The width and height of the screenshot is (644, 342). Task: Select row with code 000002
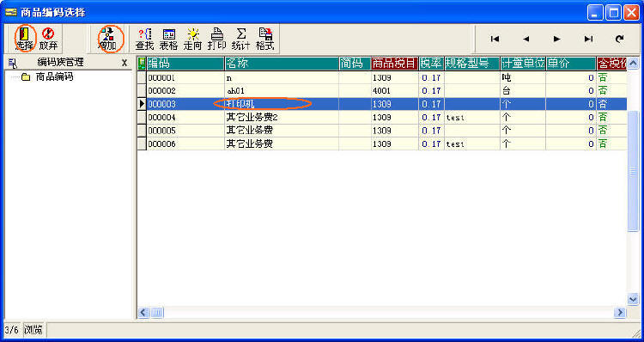(x=382, y=91)
